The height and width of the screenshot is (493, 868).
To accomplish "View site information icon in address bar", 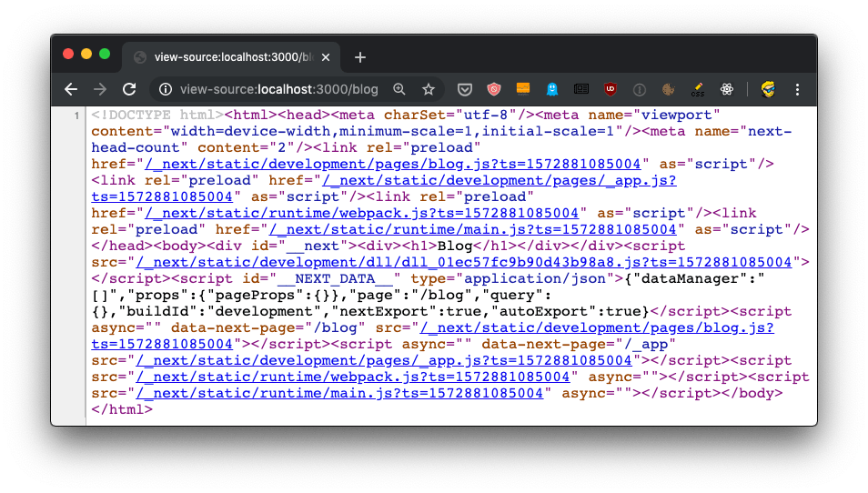I will [x=166, y=89].
